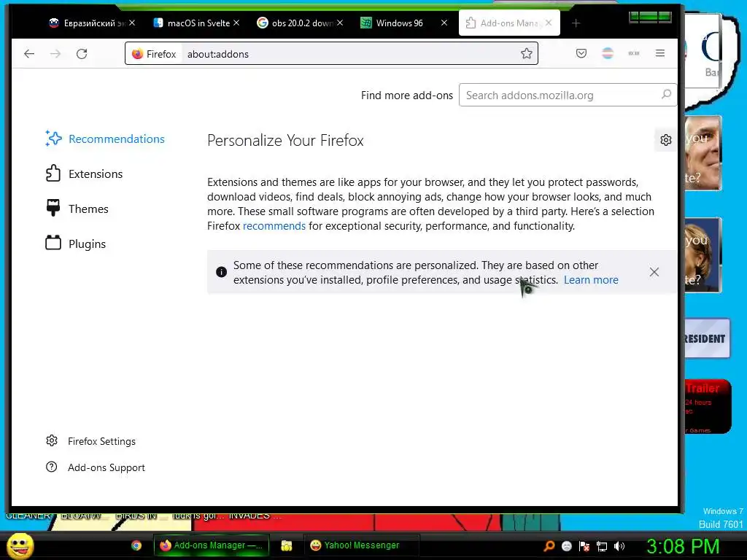
Task: Reload the about:addons page
Action: (x=82, y=54)
